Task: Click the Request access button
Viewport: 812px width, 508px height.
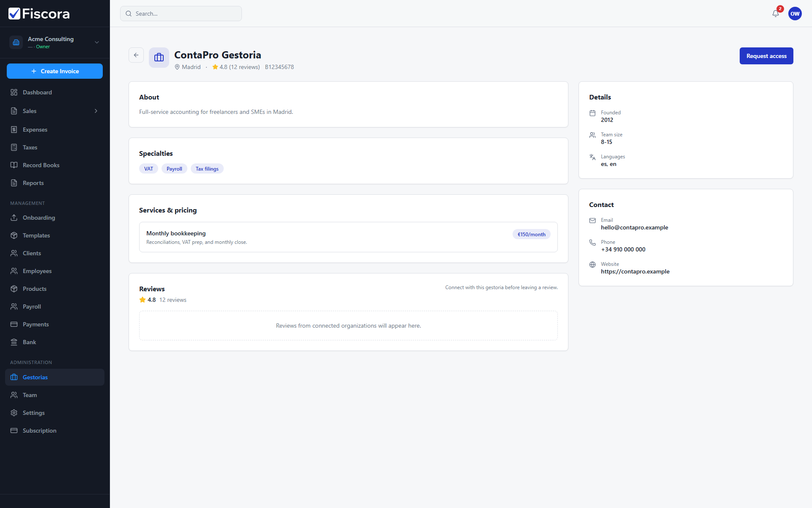Action: click(x=766, y=56)
